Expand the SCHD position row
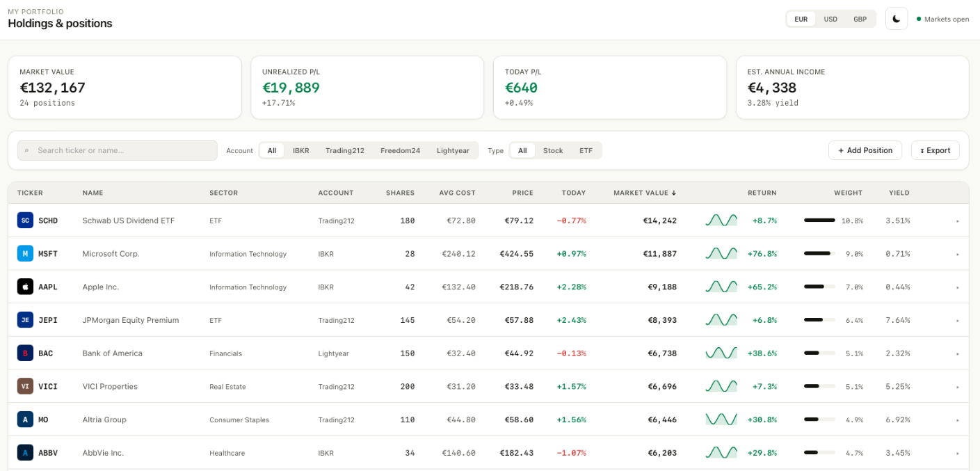 point(957,220)
